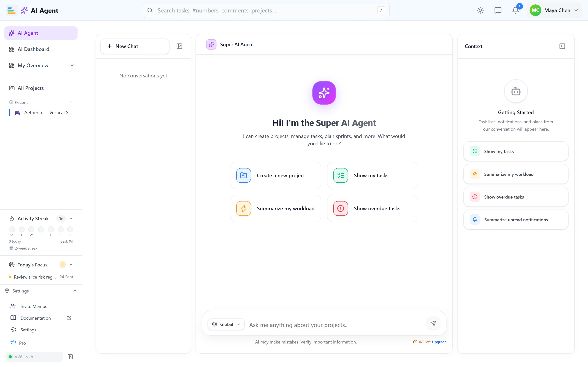Screen dimensions: 588x367
Task: Collapse the left sidebar icon near version
Action: point(70,357)
